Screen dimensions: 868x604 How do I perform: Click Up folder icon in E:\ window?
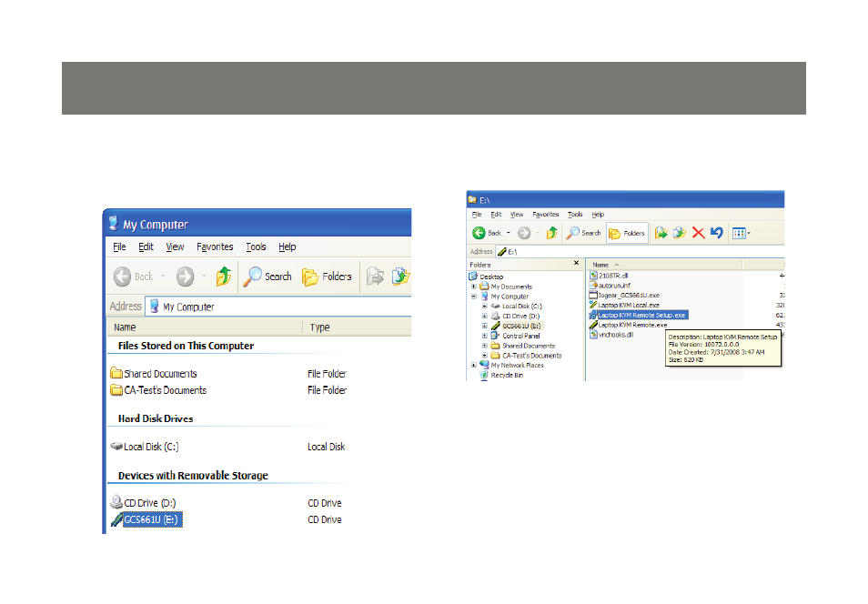[x=552, y=233]
